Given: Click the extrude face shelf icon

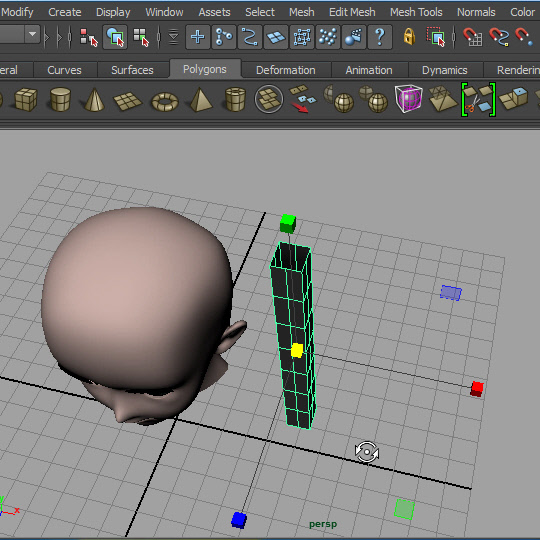Looking at the screenshot, I should 514,99.
